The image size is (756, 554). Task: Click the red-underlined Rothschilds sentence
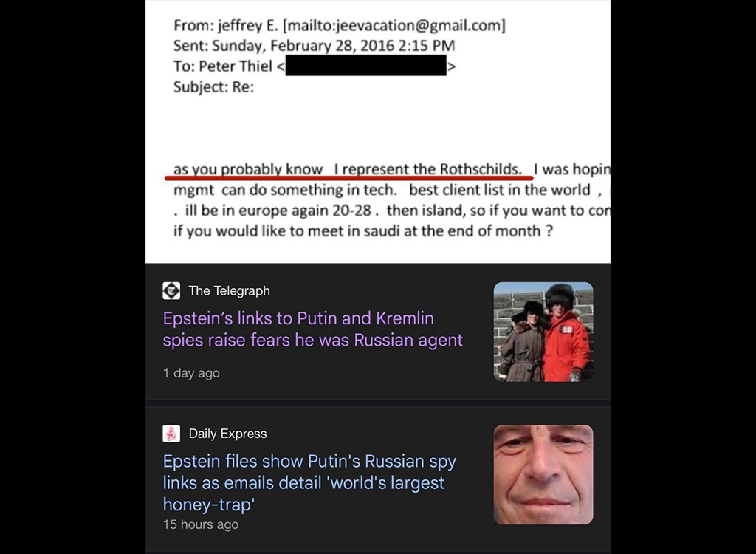348,169
